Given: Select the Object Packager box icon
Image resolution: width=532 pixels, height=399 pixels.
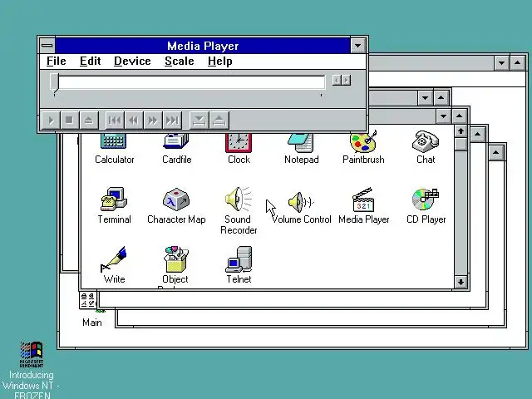Looking at the screenshot, I should 176,259.
